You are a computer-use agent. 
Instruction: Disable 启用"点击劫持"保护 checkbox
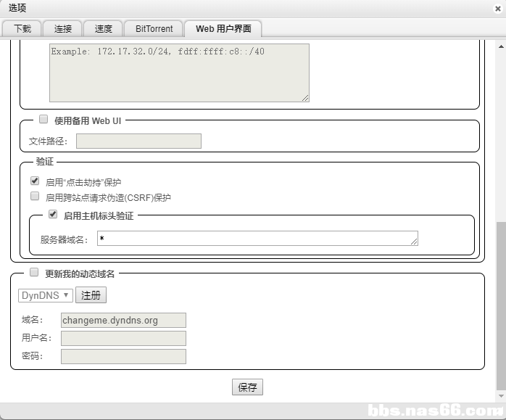(x=35, y=181)
